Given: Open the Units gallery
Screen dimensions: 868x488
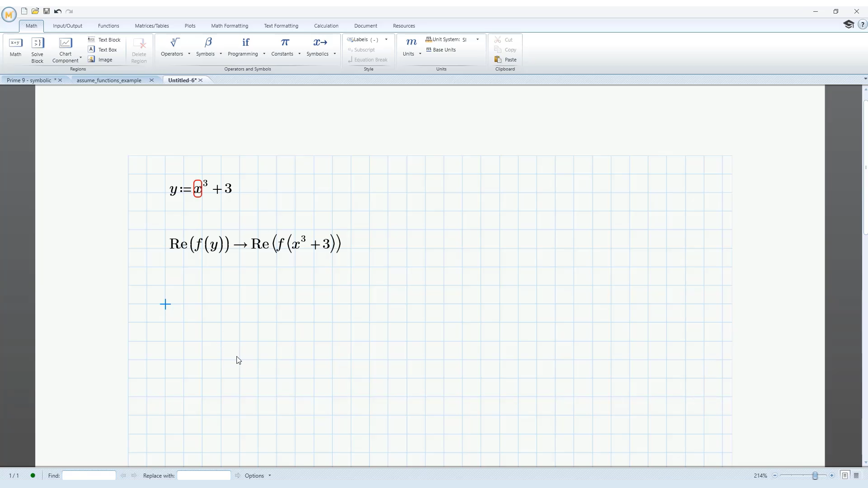Looking at the screenshot, I should coord(409,47).
